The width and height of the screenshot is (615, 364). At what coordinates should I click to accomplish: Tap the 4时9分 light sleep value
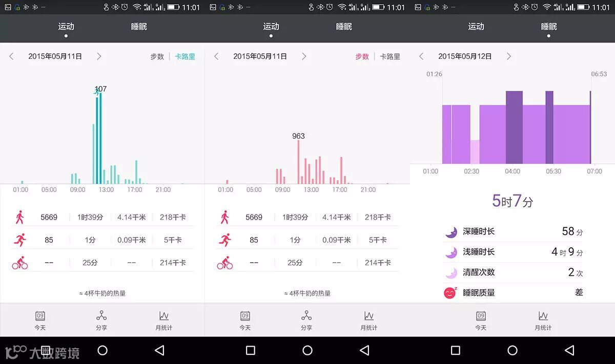coord(567,252)
